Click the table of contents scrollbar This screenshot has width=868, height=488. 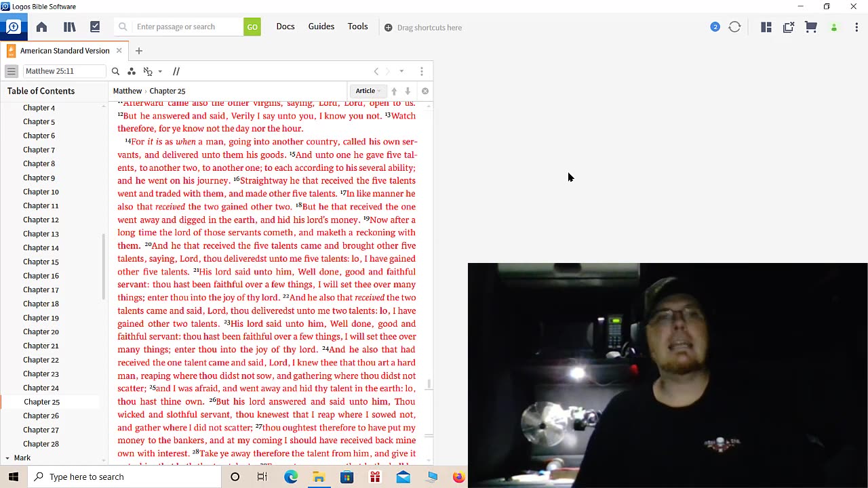pos(104,266)
